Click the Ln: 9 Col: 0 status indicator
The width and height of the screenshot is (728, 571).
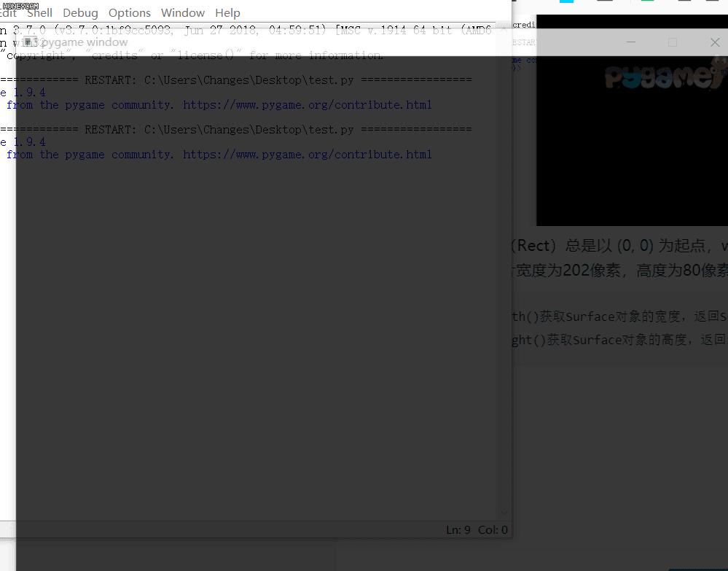[x=473, y=529]
